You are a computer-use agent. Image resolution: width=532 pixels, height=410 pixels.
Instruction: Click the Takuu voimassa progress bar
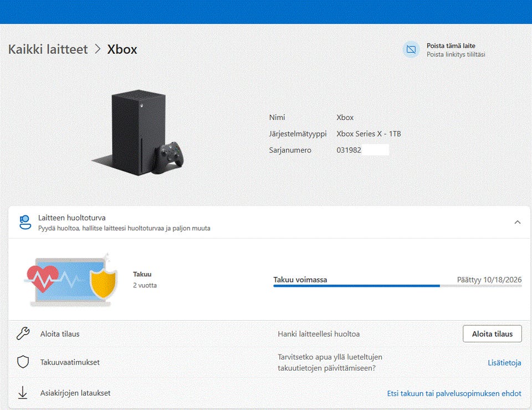(x=397, y=286)
